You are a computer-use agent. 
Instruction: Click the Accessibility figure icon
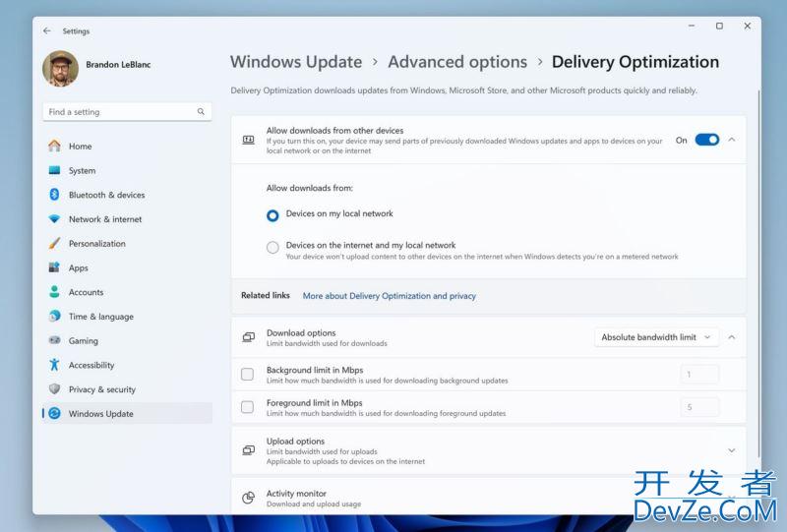(54, 365)
